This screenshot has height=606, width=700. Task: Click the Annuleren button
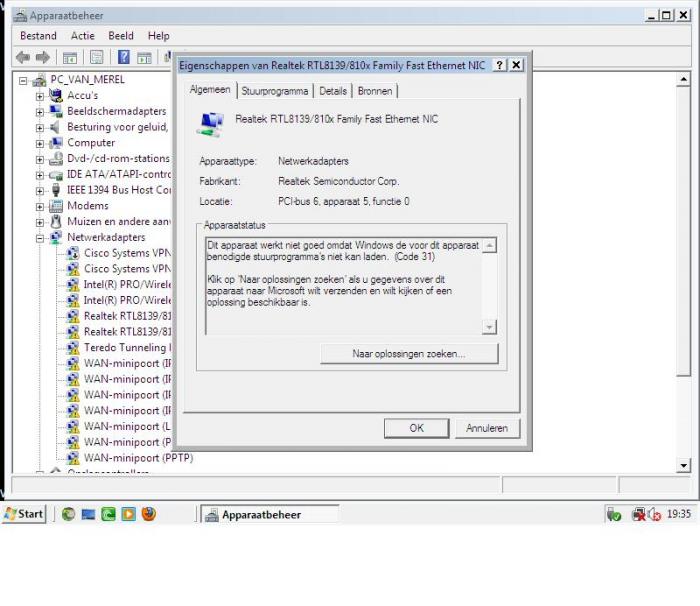tap(487, 428)
